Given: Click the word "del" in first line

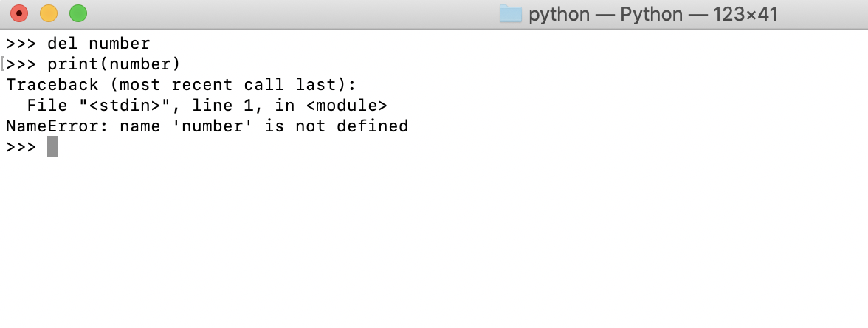Looking at the screenshot, I should (63, 43).
